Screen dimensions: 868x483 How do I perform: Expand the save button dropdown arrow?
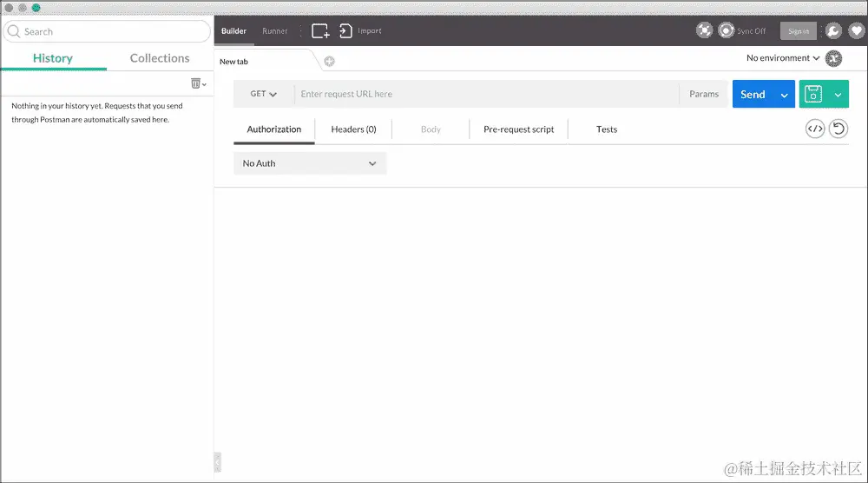838,95
